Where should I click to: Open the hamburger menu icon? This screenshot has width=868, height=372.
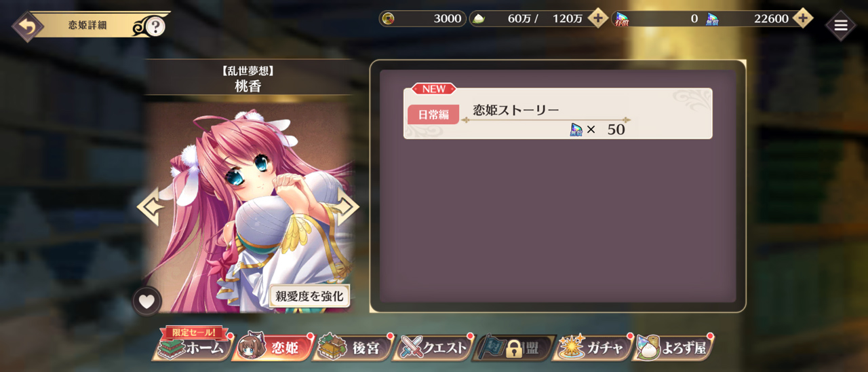click(840, 26)
